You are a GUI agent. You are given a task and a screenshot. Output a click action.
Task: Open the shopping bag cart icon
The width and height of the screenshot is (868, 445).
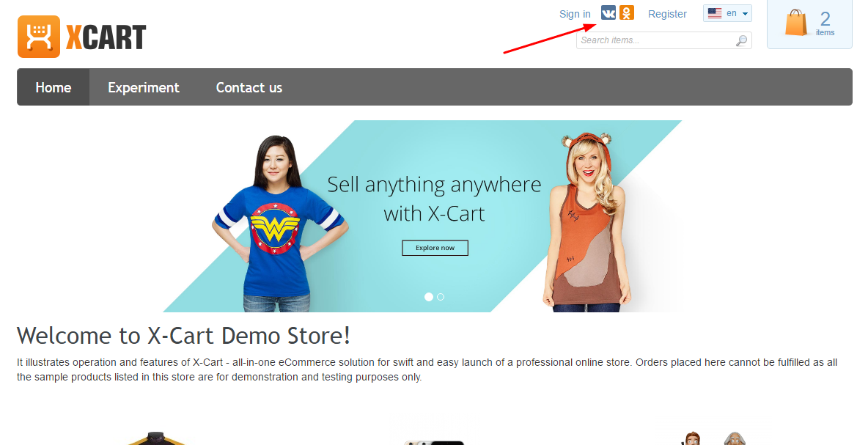pyautogui.click(x=795, y=23)
